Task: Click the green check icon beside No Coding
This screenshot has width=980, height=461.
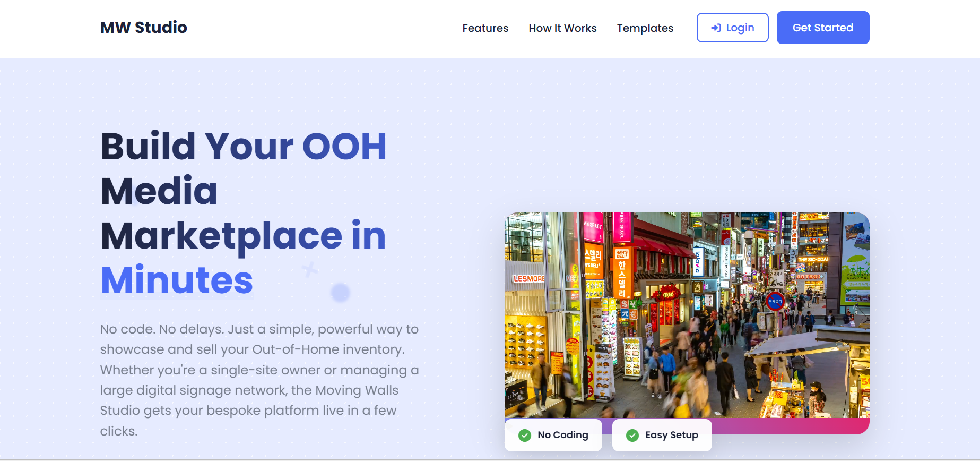Action: [525, 436]
